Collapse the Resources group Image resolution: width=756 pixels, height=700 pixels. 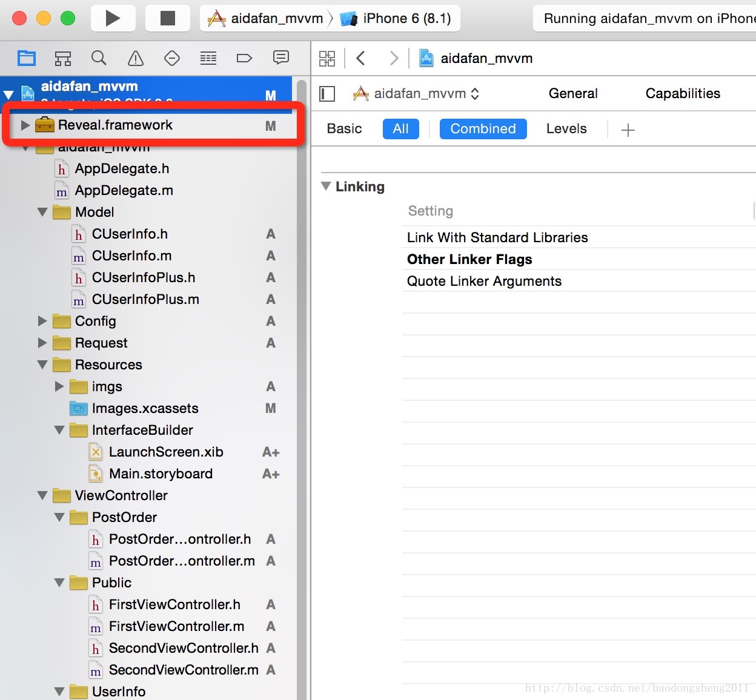(42, 365)
